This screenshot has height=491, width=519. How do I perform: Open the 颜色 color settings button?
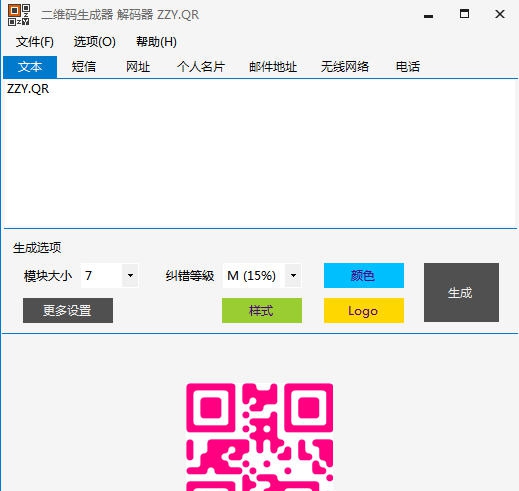tap(364, 275)
